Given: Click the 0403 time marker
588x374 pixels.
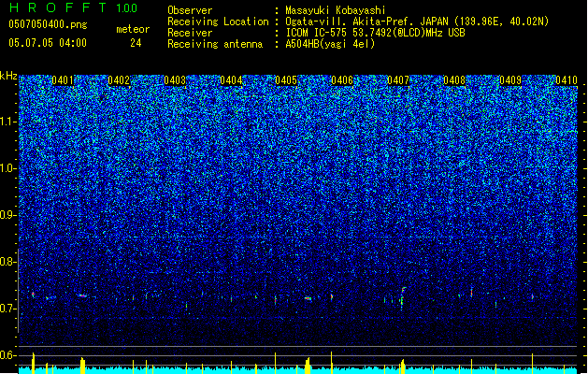Looking at the screenshot, I should click(175, 80).
